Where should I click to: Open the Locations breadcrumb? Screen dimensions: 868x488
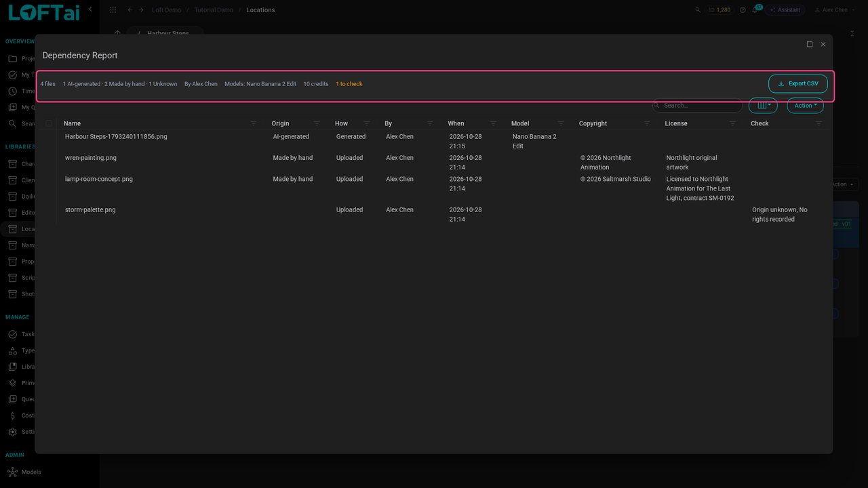click(260, 10)
